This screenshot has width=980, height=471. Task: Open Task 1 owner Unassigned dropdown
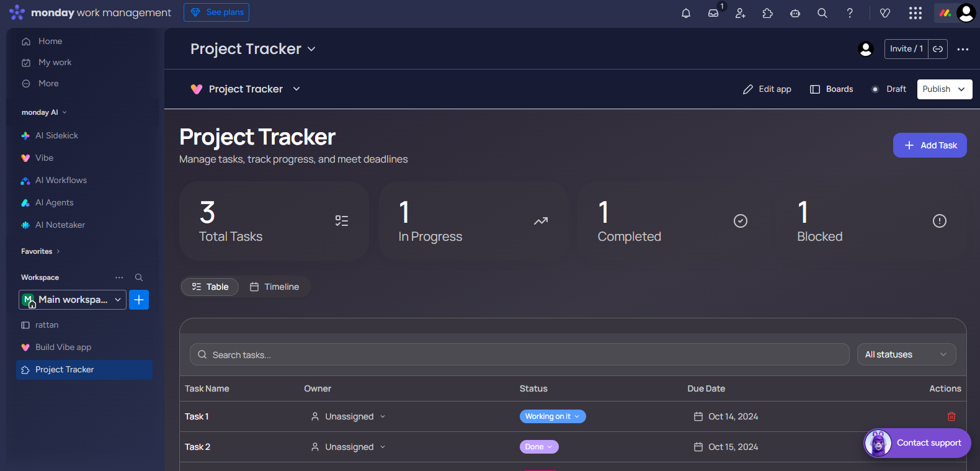click(x=348, y=416)
